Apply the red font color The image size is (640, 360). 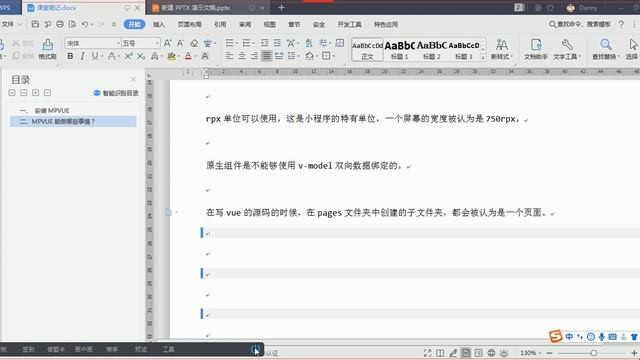tap(188, 56)
